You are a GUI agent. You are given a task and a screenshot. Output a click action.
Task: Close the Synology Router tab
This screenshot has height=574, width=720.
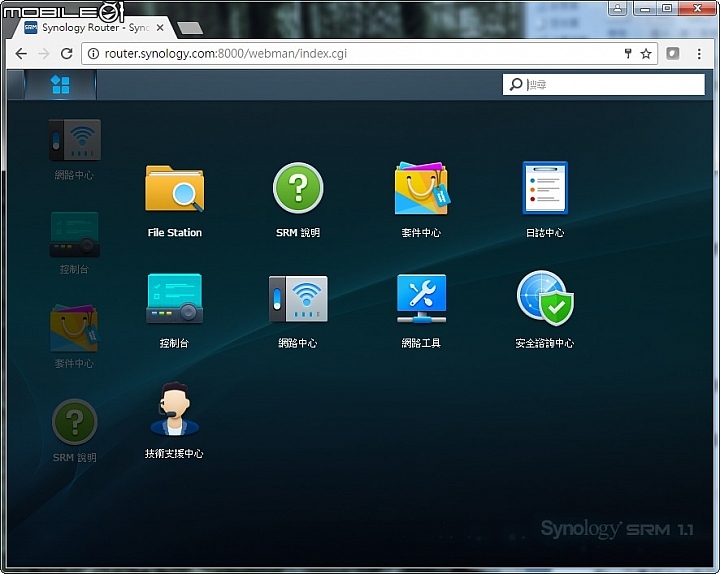point(160,28)
